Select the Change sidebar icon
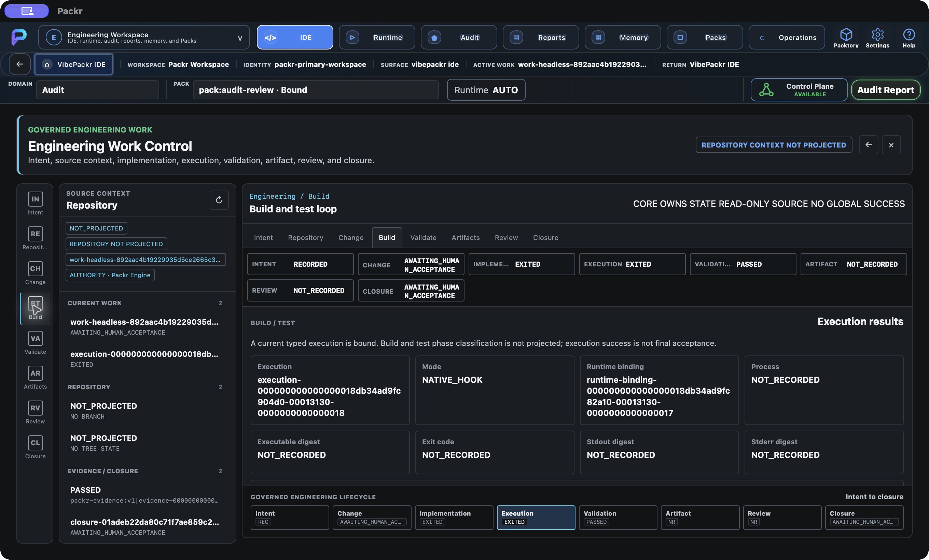The image size is (929, 560). [35, 273]
